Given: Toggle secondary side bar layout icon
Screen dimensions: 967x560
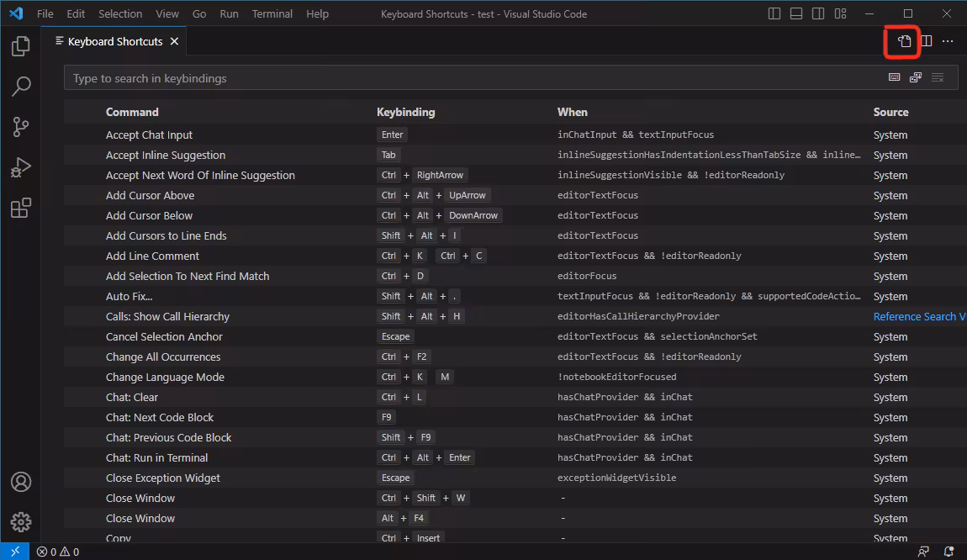Looking at the screenshot, I should [x=818, y=13].
